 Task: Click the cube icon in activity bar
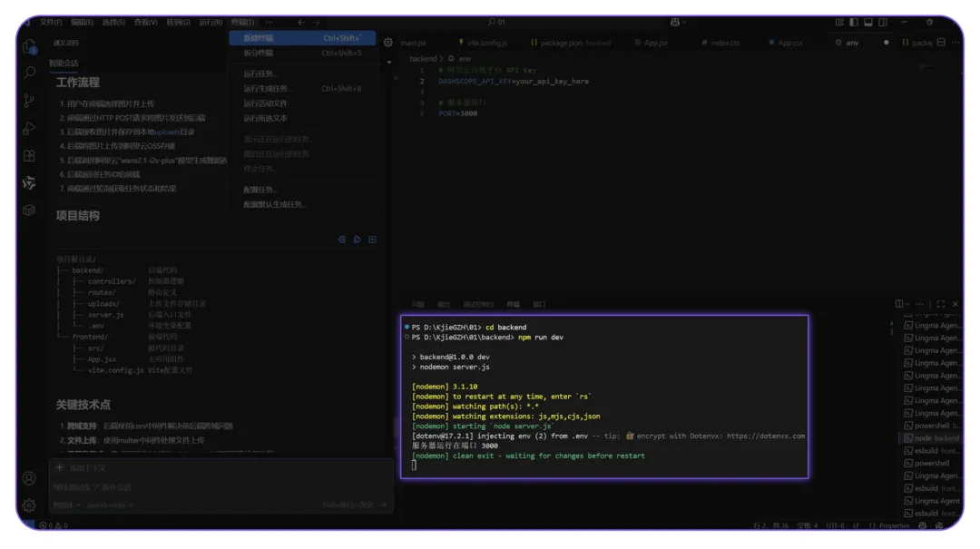click(x=29, y=211)
